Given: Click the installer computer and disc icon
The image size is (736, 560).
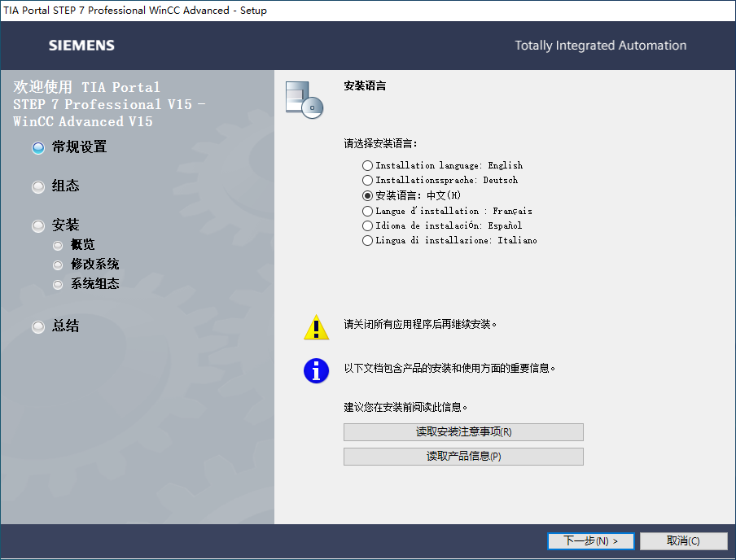Looking at the screenshot, I should [x=304, y=100].
